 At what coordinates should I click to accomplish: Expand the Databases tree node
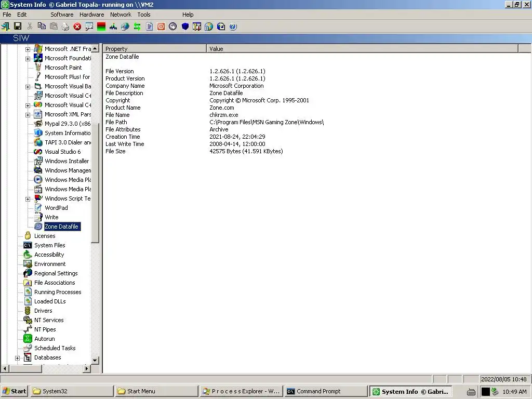(x=17, y=358)
